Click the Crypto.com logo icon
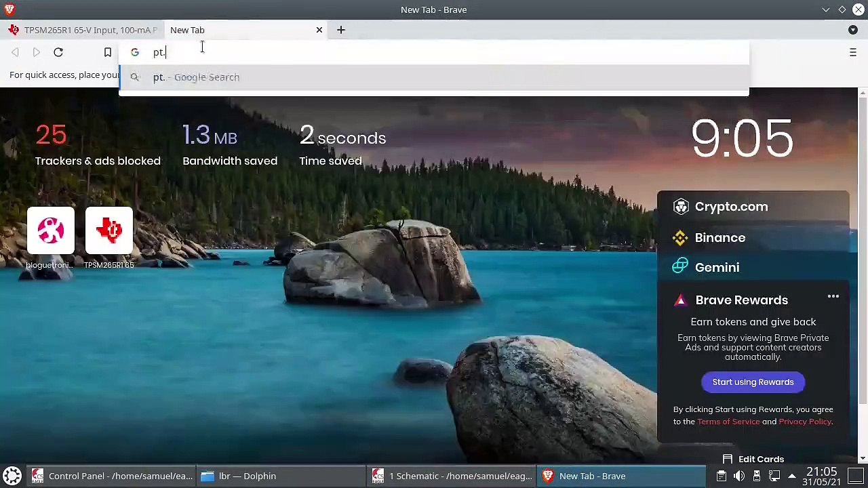The height and width of the screenshot is (488, 868). pos(681,207)
